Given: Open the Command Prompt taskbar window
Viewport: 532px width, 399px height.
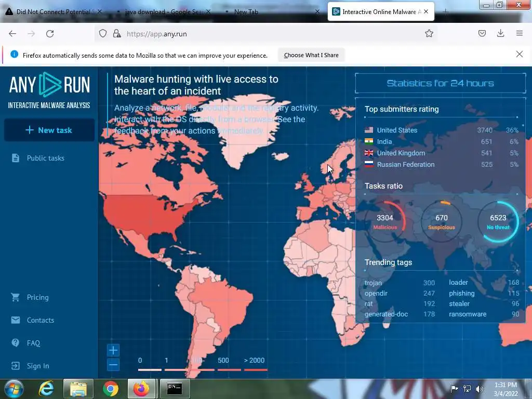Looking at the screenshot, I should (175, 389).
